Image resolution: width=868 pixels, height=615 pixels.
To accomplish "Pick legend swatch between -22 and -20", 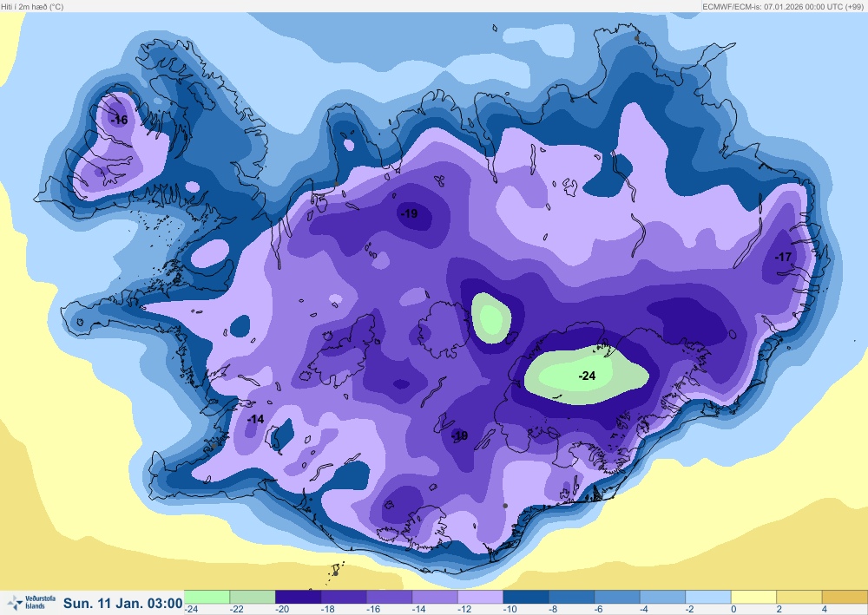I will (x=253, y=597).
